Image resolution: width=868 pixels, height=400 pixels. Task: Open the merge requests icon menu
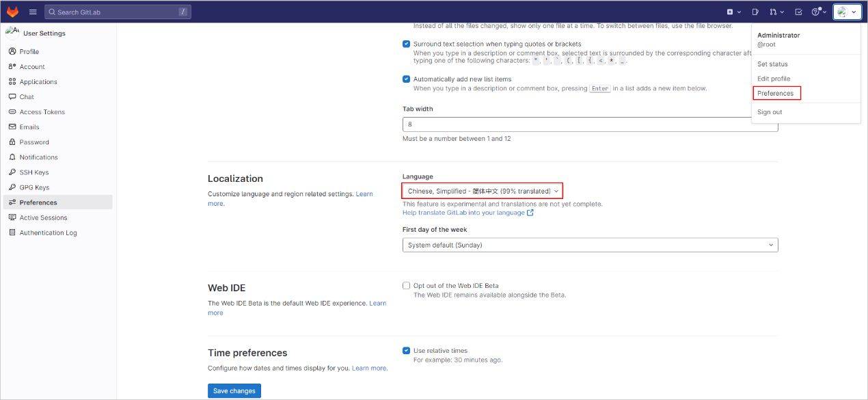[776, 12]
